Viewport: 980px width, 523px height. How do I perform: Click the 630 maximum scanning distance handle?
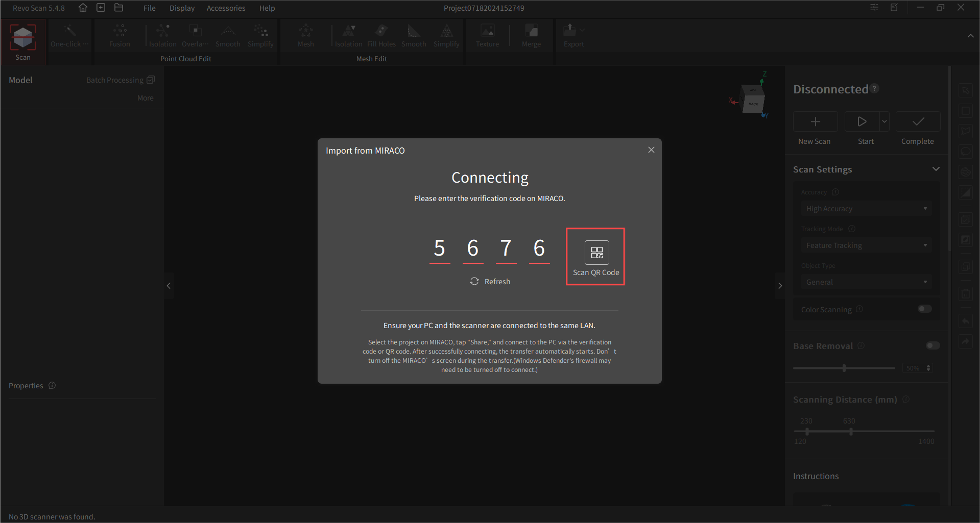point(851,432)
